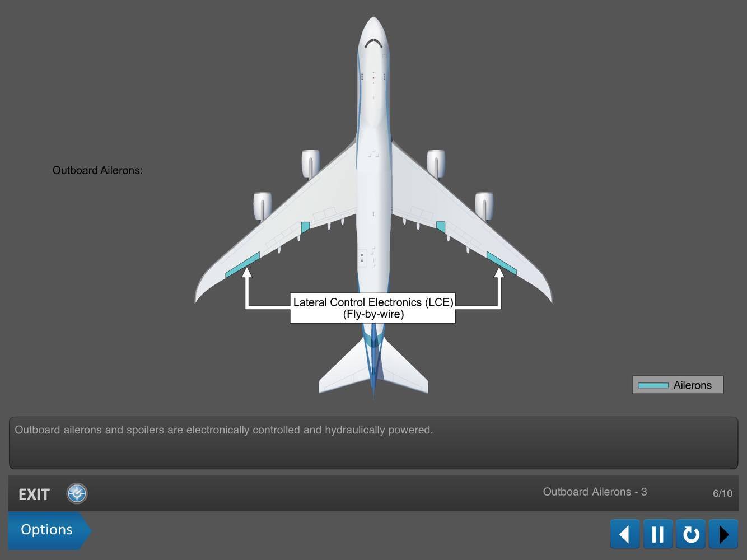Open the Options menu

[47, 530]
